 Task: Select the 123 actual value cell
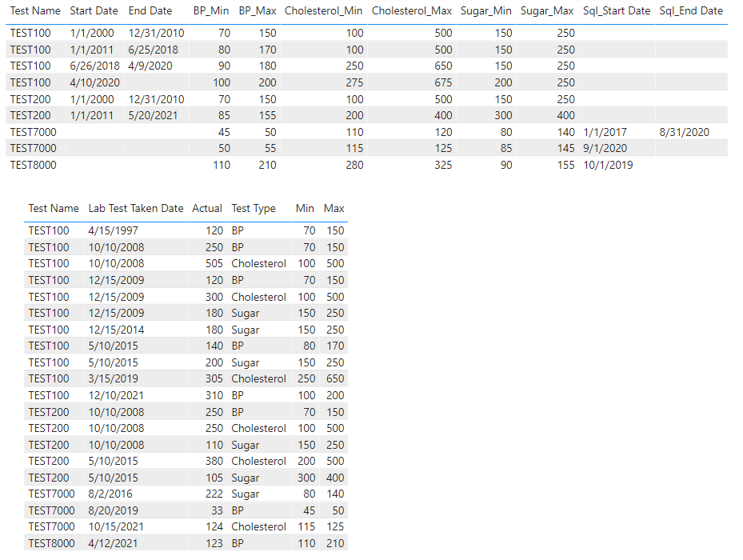point(214,543)
